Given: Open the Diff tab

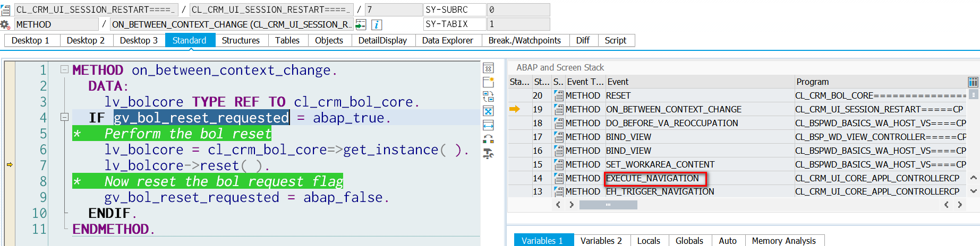Looking at the screenshot, I should [x=583, y=40].
